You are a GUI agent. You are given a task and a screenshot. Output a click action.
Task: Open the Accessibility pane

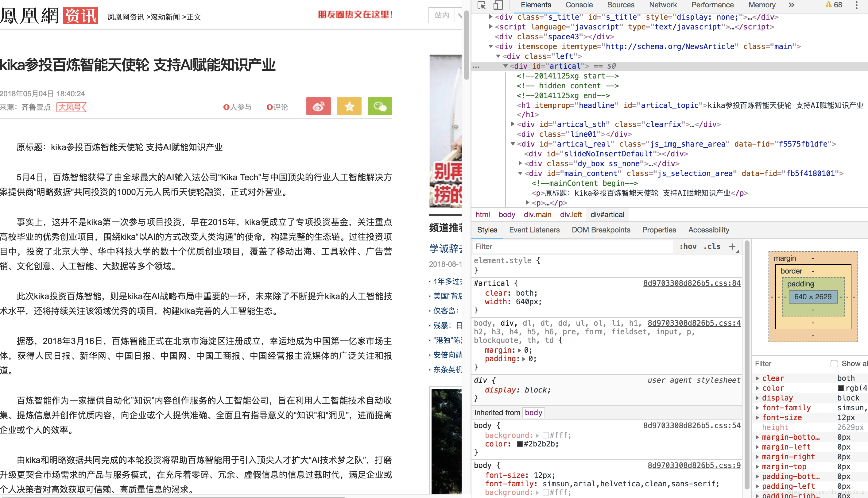[x=708, y=230]
